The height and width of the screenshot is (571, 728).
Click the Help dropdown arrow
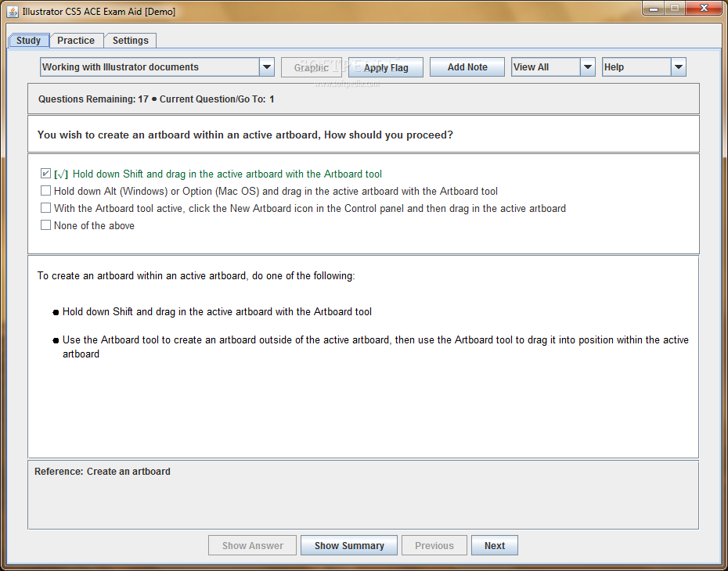[x=679, y=66]
